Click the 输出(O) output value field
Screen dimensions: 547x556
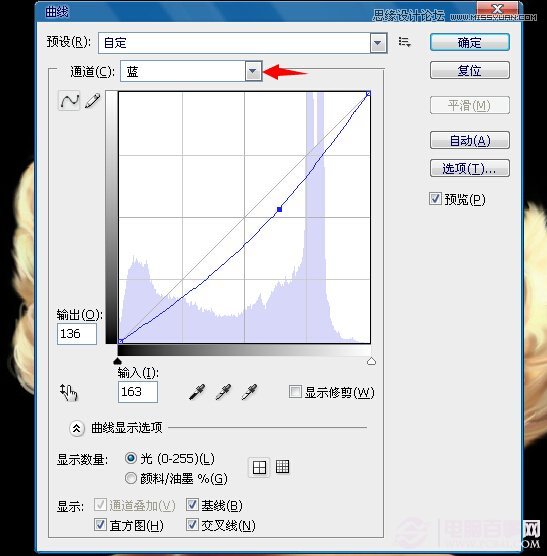tap(77, 334)
